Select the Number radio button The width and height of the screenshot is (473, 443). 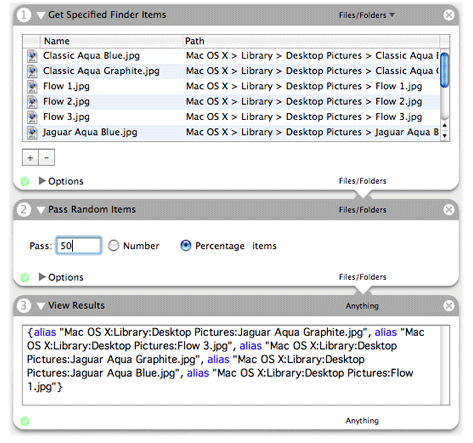[x=114, y=246]
